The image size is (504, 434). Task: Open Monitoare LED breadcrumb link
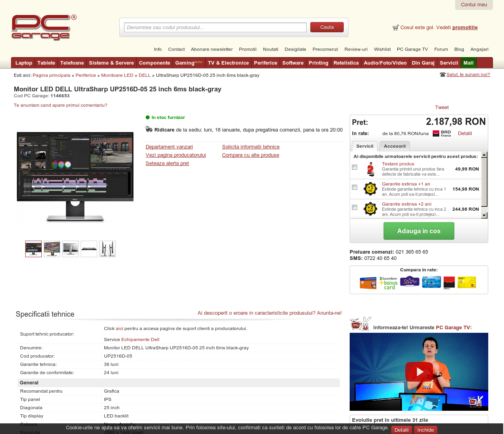click(117, 75)
